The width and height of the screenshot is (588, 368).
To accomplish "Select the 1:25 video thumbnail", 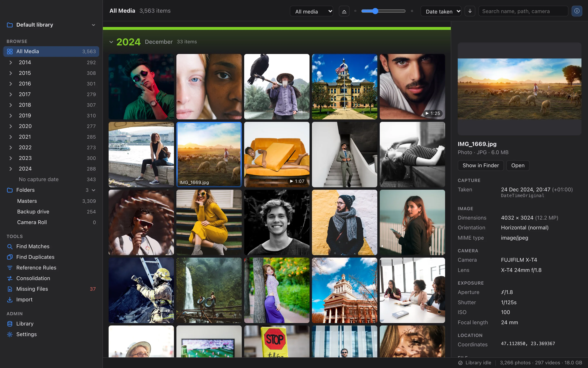I will 412,87.
